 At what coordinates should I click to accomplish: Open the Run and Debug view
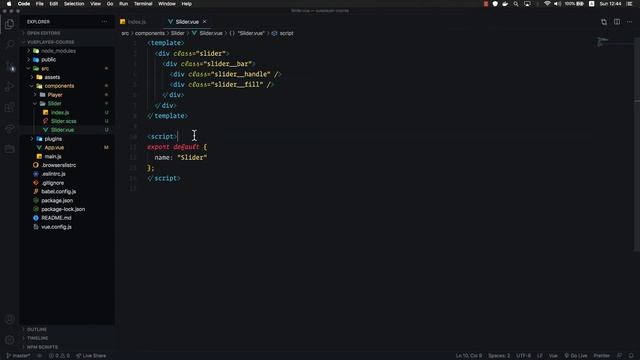[9, 87]
